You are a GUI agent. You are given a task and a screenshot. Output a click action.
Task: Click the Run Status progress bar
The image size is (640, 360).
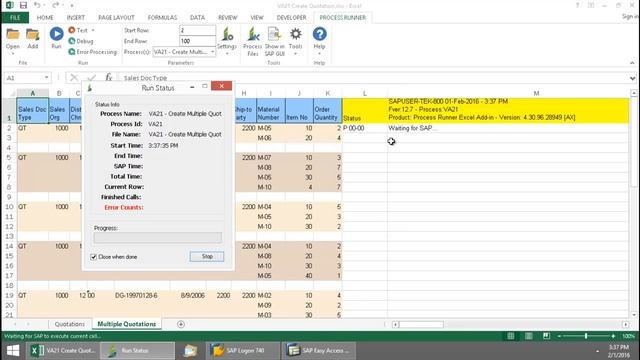click(x=158, y=238)
